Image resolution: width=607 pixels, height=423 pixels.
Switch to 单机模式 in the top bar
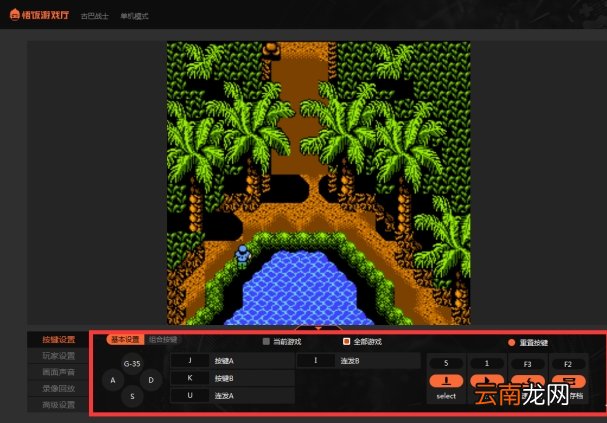(x=134, y=16)
